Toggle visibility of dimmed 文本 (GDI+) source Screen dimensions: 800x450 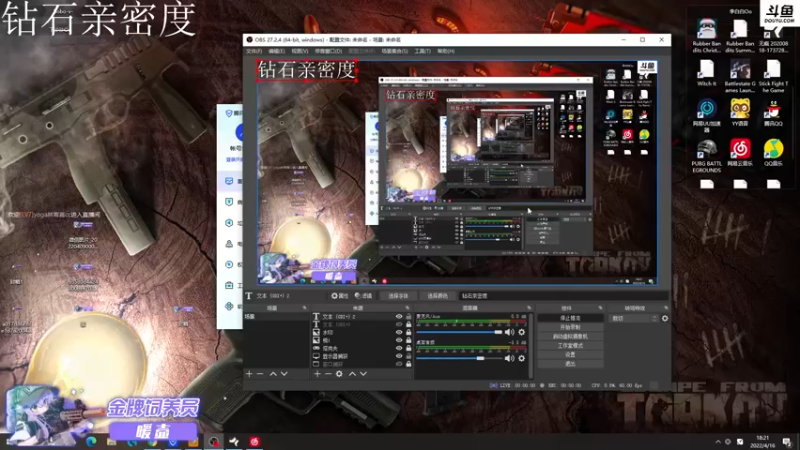pyautogui.click(x=399, y=324)
